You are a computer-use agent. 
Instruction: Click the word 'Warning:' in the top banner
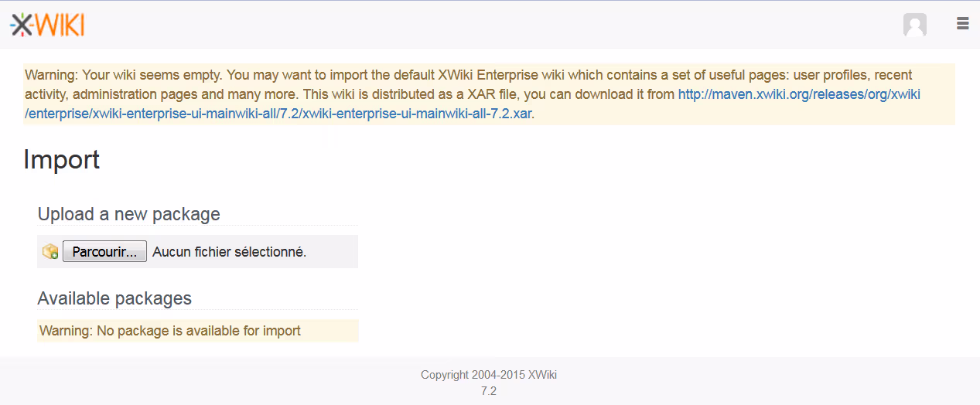(51, 75)
